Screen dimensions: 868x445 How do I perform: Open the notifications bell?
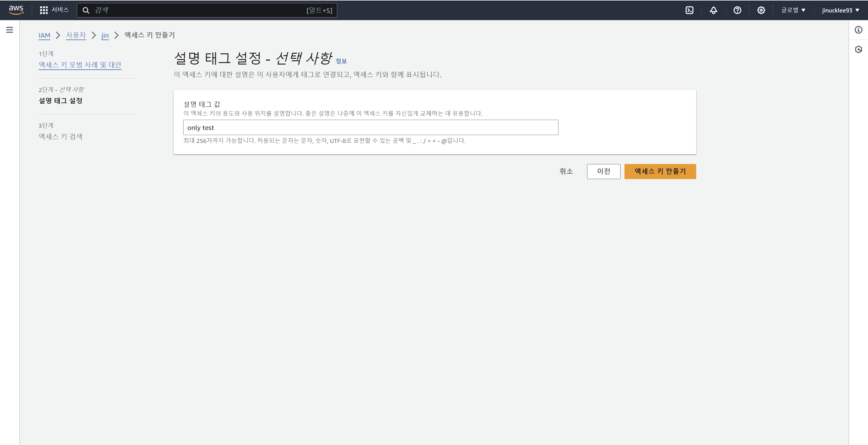[713, 11]
